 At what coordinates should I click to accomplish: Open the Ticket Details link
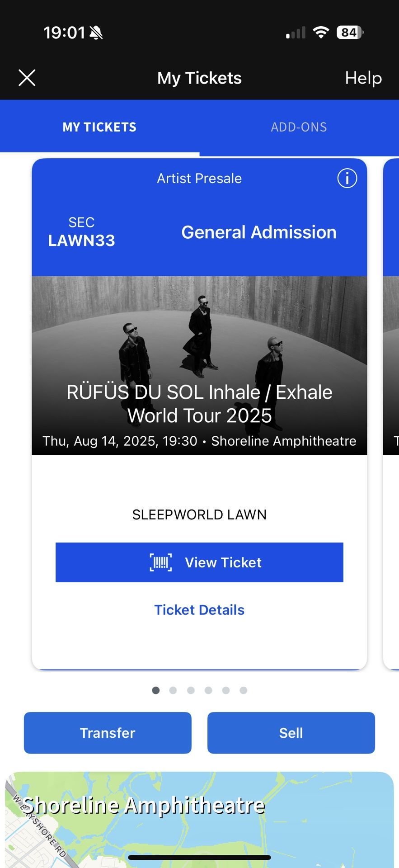[x=199, y=609]
